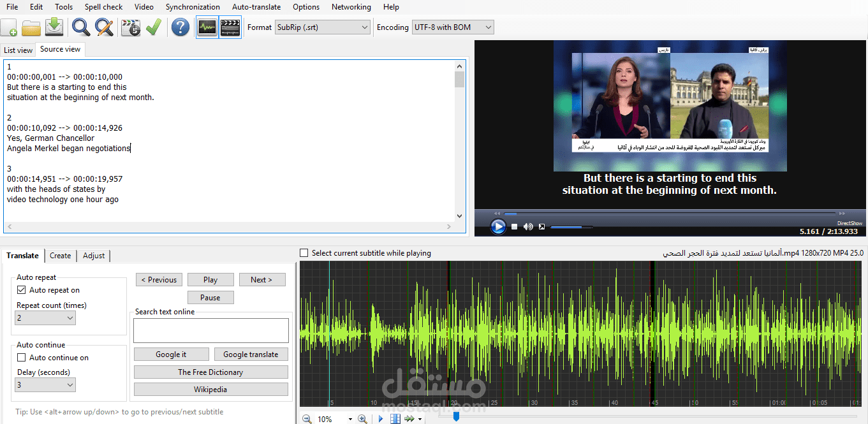This screenshot has width=868, height=424.
Task: Adjust the video volume slider
Action: pyautogui.click(x=571, y=227)
